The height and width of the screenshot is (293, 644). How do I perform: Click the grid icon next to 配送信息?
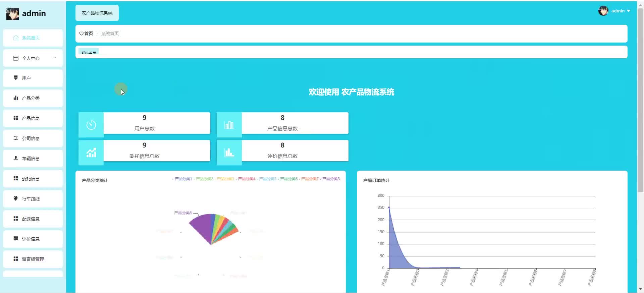[x=16, y=219]
